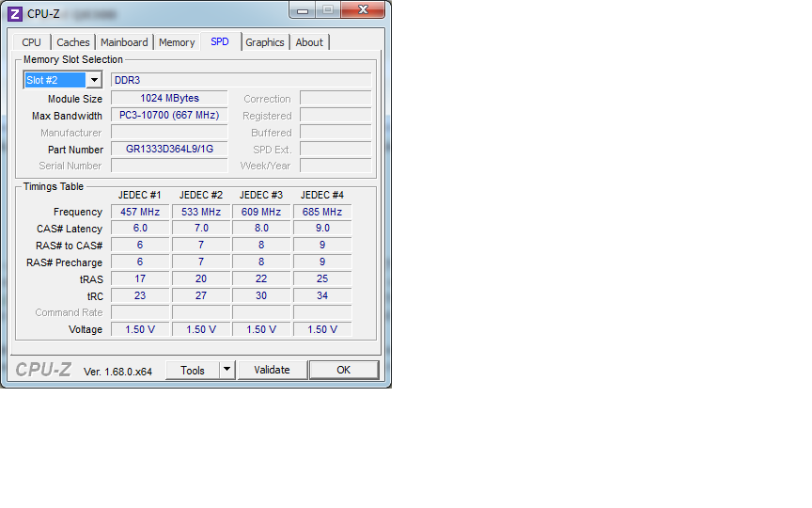The image size is (812, 508).
Task: Click the 533 MHz frequency value
Action: pyautogui.click(x=201, y=212)
